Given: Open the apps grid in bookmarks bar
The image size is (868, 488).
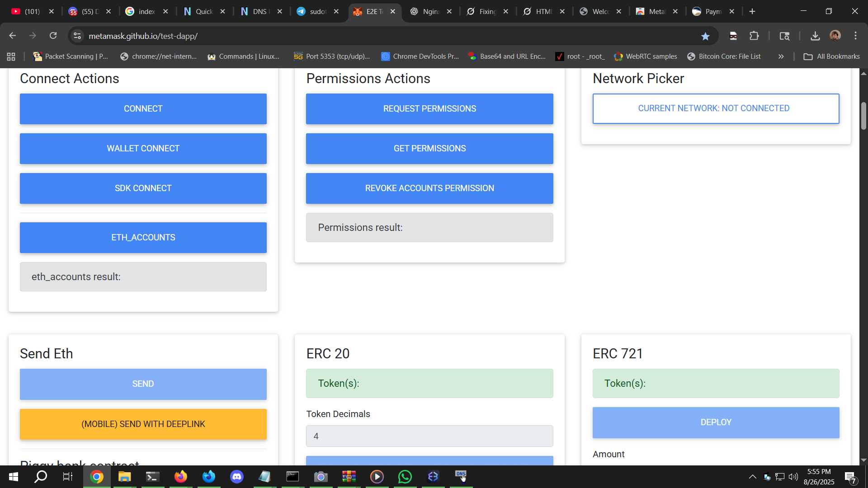Looking at the screenshot, I should (x=11, y=56).
